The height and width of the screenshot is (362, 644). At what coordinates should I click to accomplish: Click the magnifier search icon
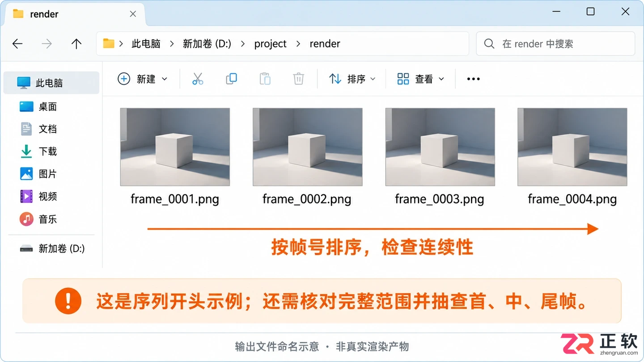click(x=489, y=44)
